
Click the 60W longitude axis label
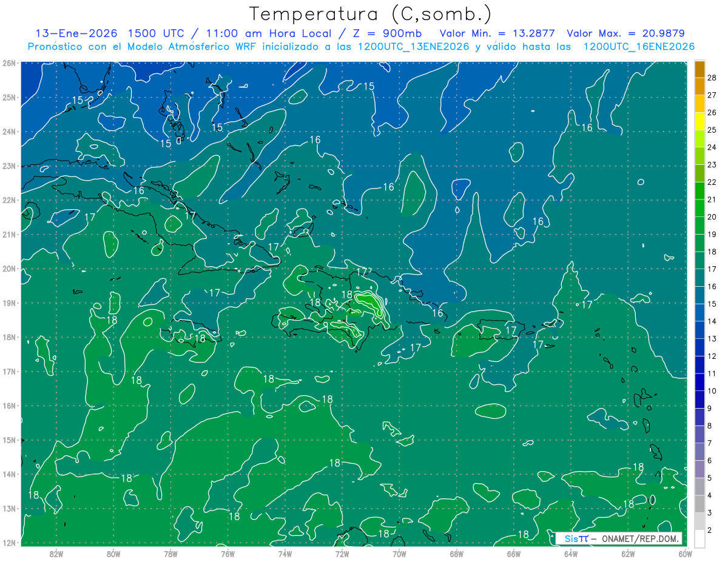click(685, 554)
